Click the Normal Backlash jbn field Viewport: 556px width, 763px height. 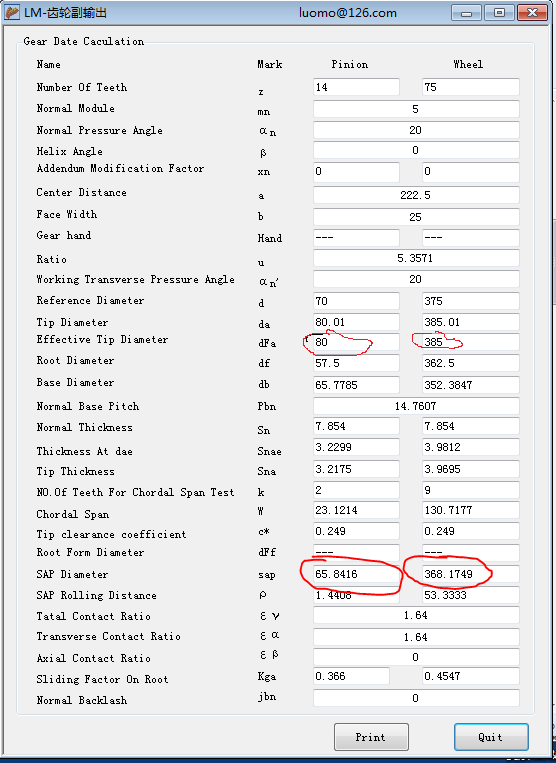click(x=416, y=698)
